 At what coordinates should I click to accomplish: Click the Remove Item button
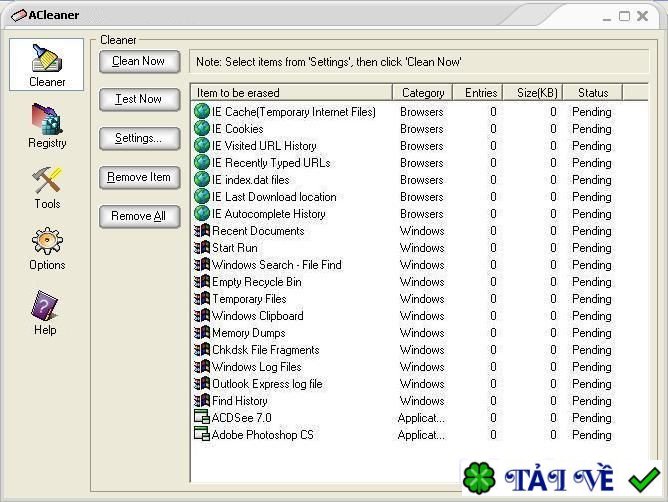point(139,177)
